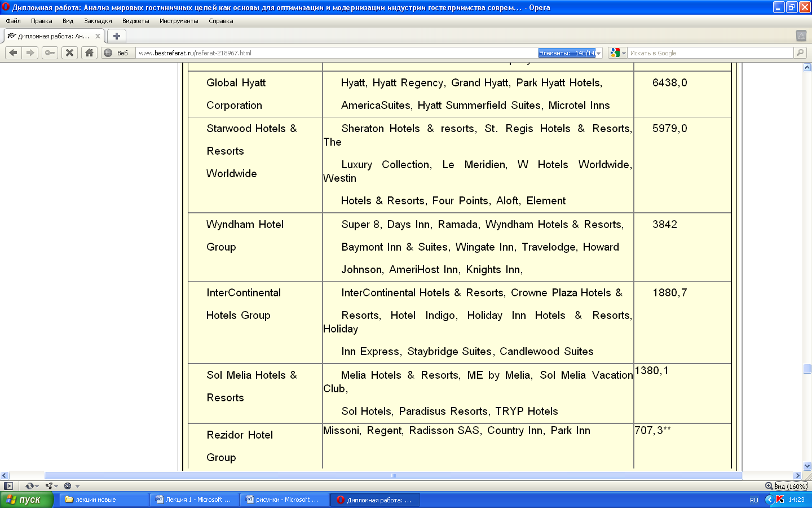
Task: Open a new tab with the plus button
Action: coord(117,36)
